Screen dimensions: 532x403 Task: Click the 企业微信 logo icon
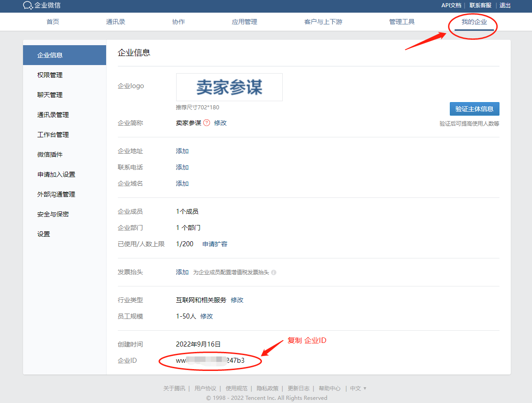(x=28, y=6)
